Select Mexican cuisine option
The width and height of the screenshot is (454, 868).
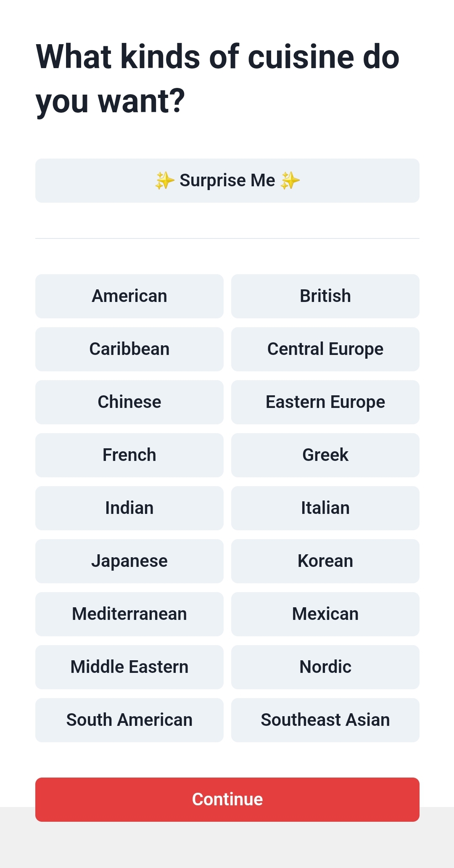click(x=325, y=614)
